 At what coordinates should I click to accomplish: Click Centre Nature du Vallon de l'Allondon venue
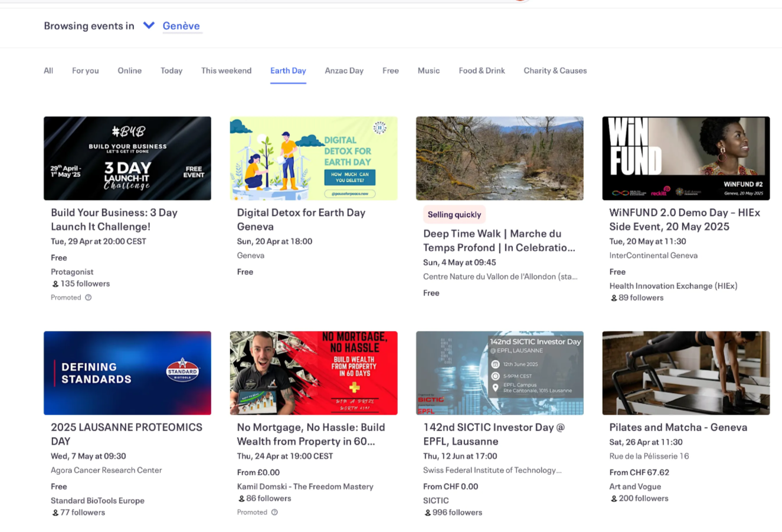point(500,277)
